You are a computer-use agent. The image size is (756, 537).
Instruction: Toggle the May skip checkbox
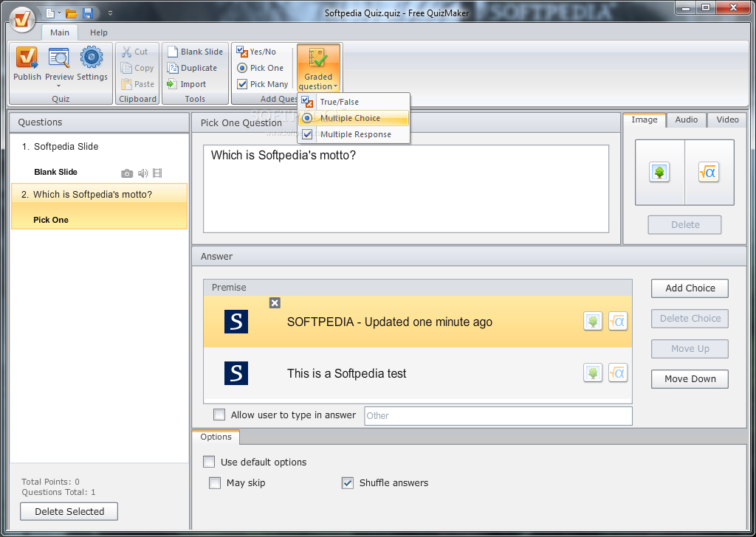coord(215,482)
